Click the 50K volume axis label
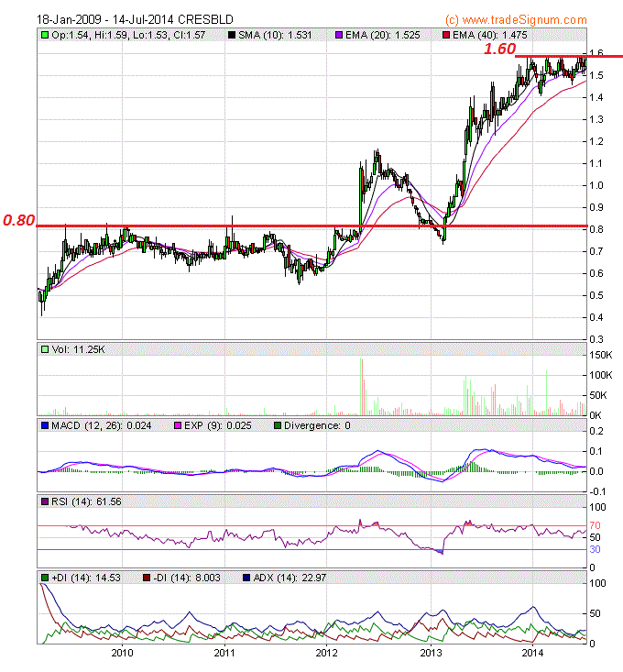 pos(598,395)
